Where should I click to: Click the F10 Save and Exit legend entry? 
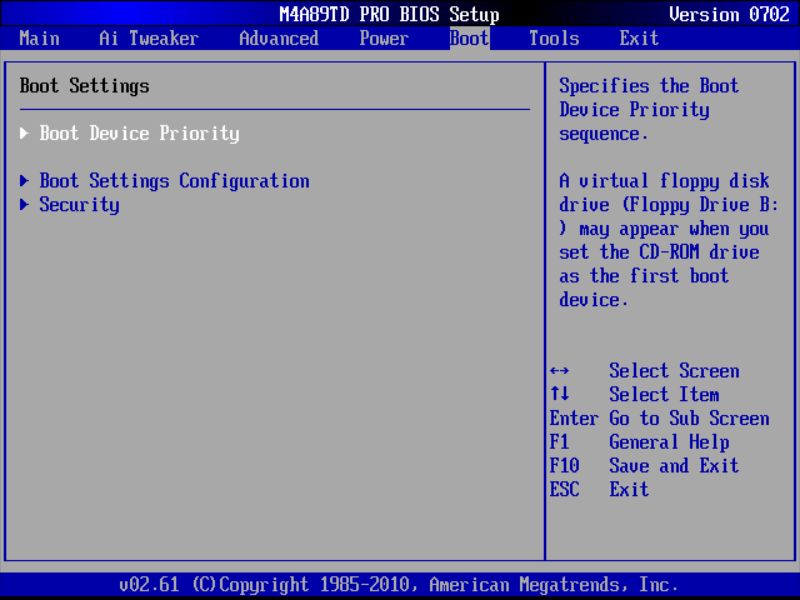click(645, 466)
